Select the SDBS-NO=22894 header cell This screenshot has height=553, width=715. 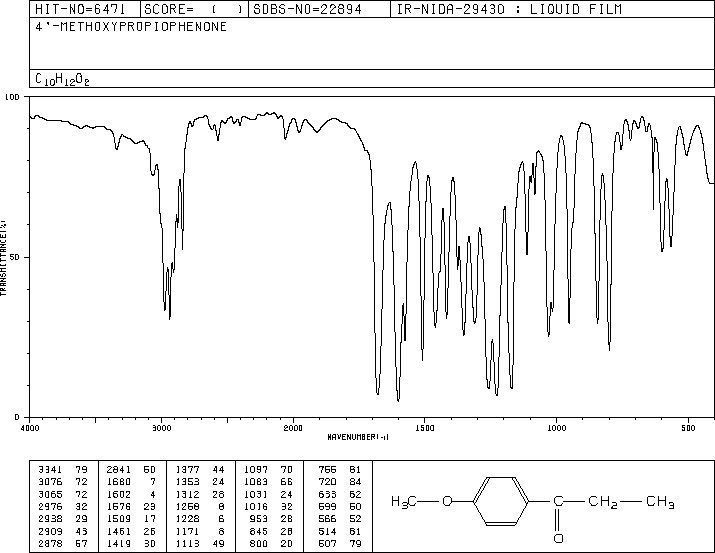[307, 9]
